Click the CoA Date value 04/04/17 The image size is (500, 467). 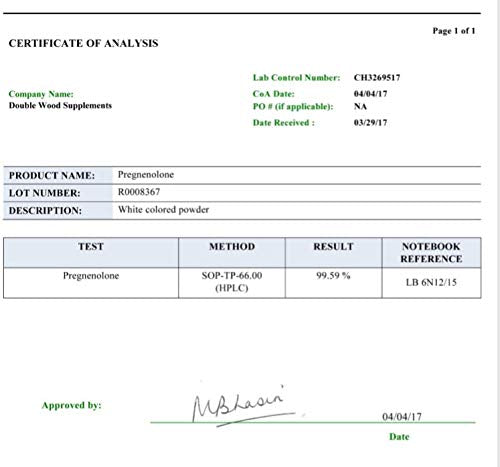[x=370, y=94]
